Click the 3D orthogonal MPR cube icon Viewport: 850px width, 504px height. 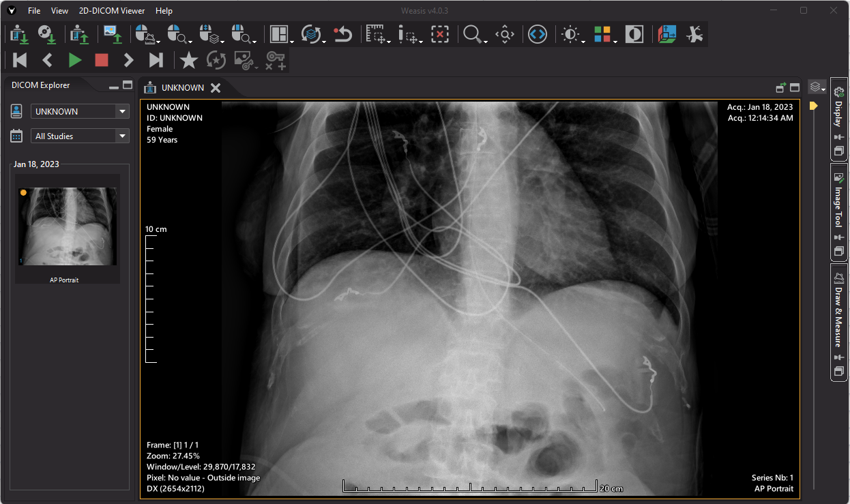pyautogui.click(x=667, y=34)
